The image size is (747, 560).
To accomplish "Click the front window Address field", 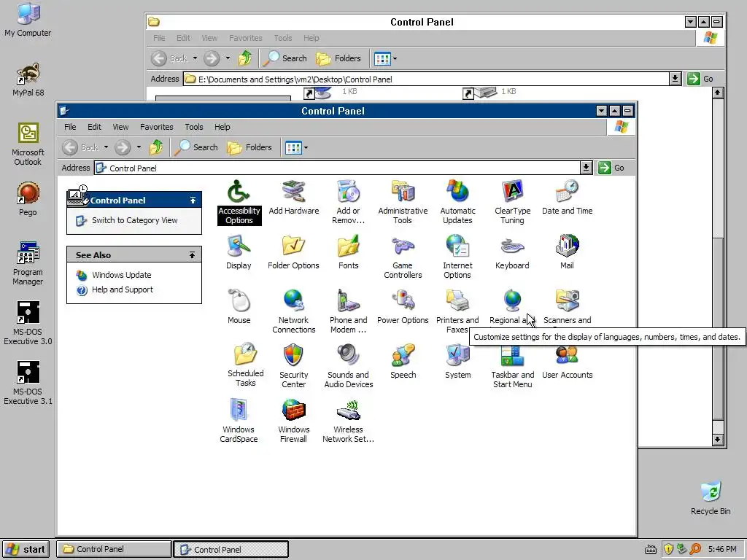I will 337,168.
